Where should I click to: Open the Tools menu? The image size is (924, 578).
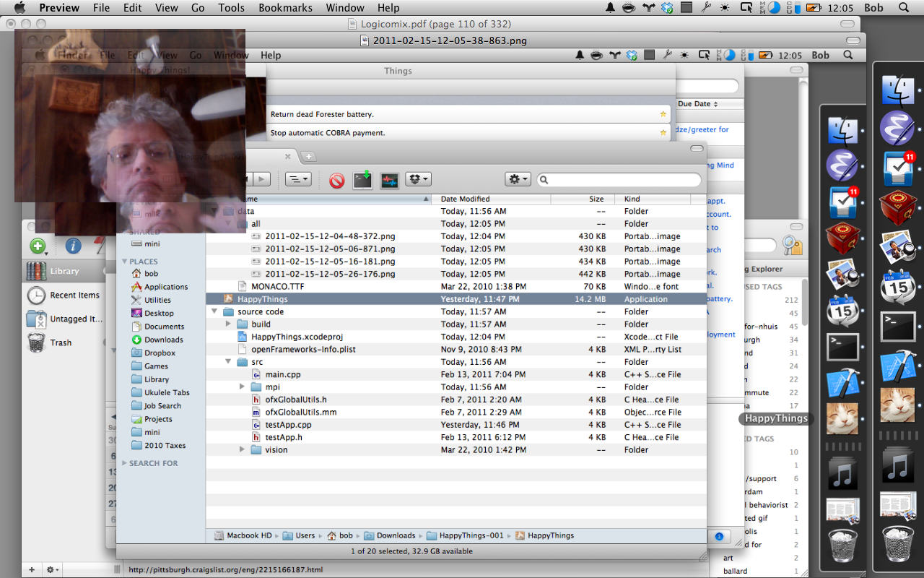pyautogui.click(x=231, y=8)
